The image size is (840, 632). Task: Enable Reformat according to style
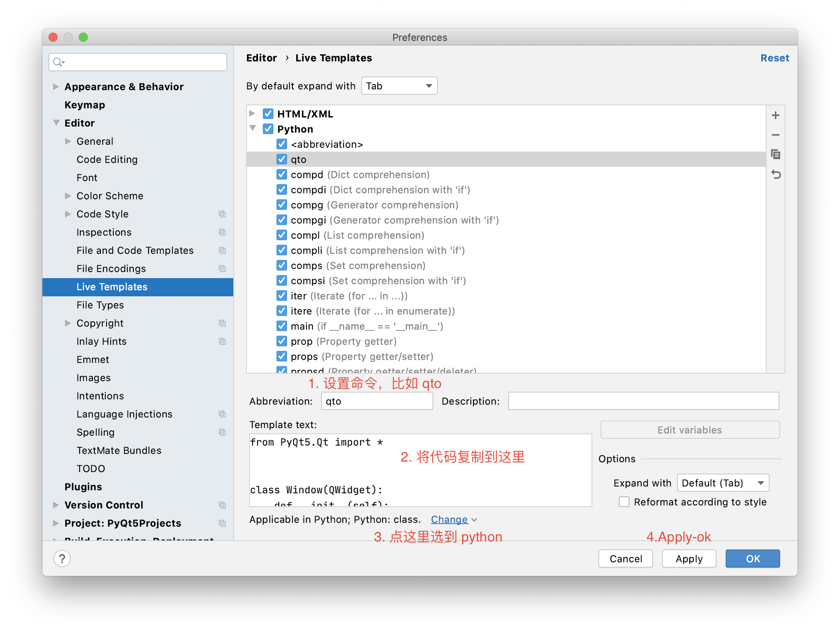624,502
